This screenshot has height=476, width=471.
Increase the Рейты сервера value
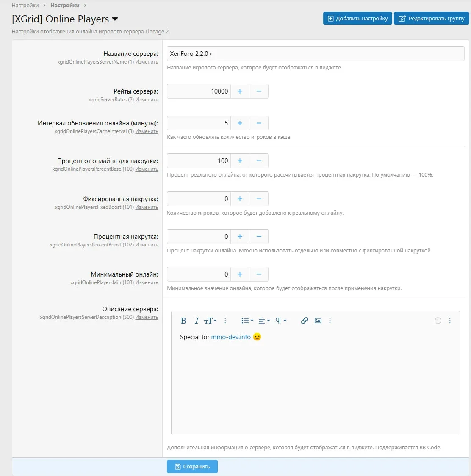pos(240,91)
